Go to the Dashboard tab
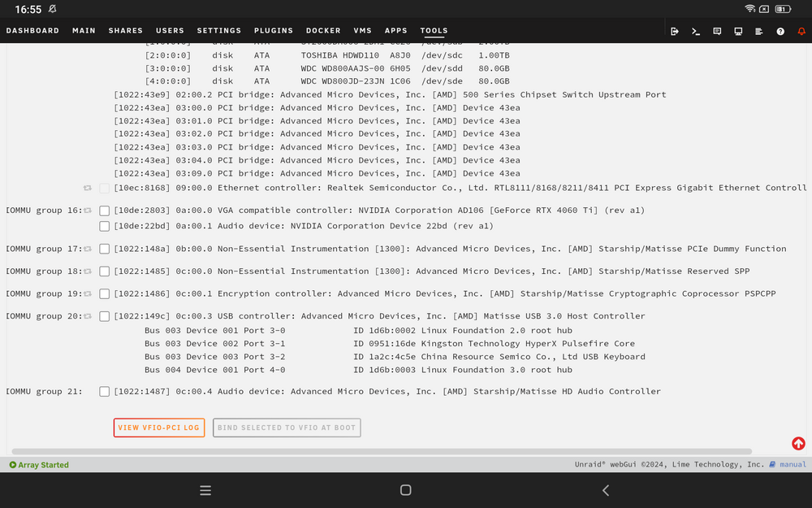The image size is (812, 508). tap(32, 31)
